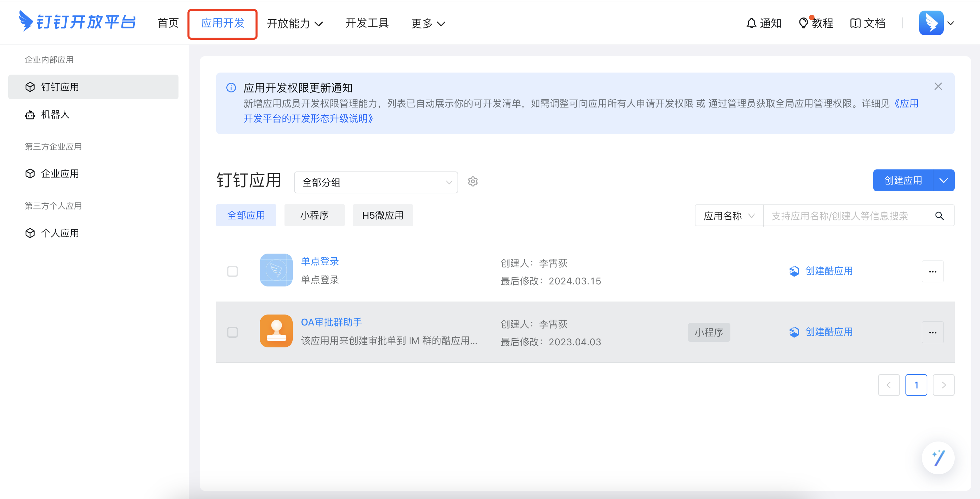The height and width of the screenshot is (499, 980).
Task: Click the 机器人 robot icon in sidebar
Action: pyautogui.click(x=30, y=115)
